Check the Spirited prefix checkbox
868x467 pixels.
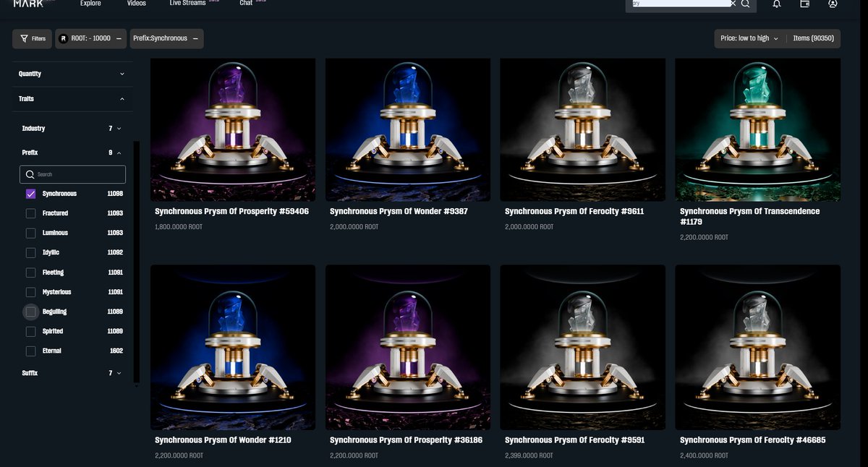[x=30, y=331]
